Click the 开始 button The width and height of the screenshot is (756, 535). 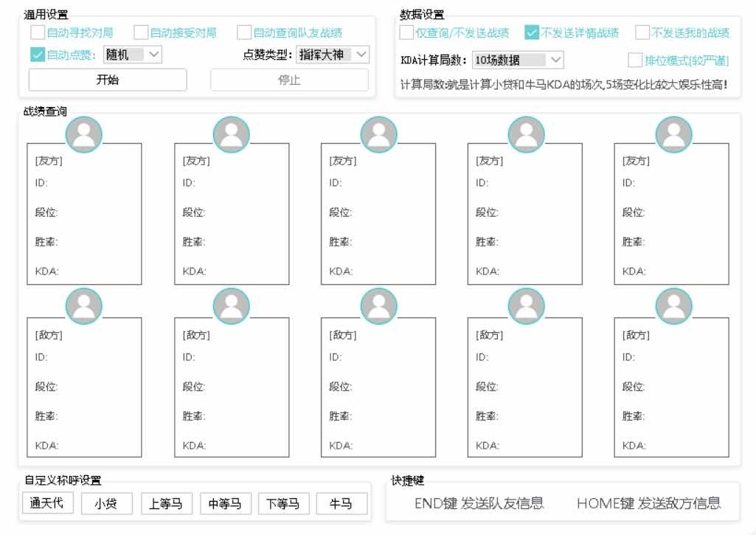coord(108,80)
